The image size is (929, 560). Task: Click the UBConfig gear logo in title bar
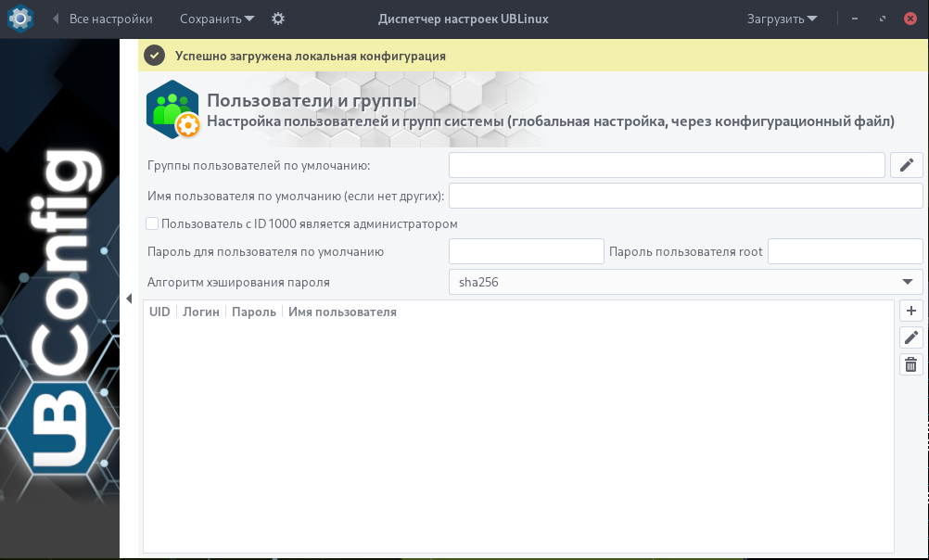pyautogui.click(x=20, y=19)
